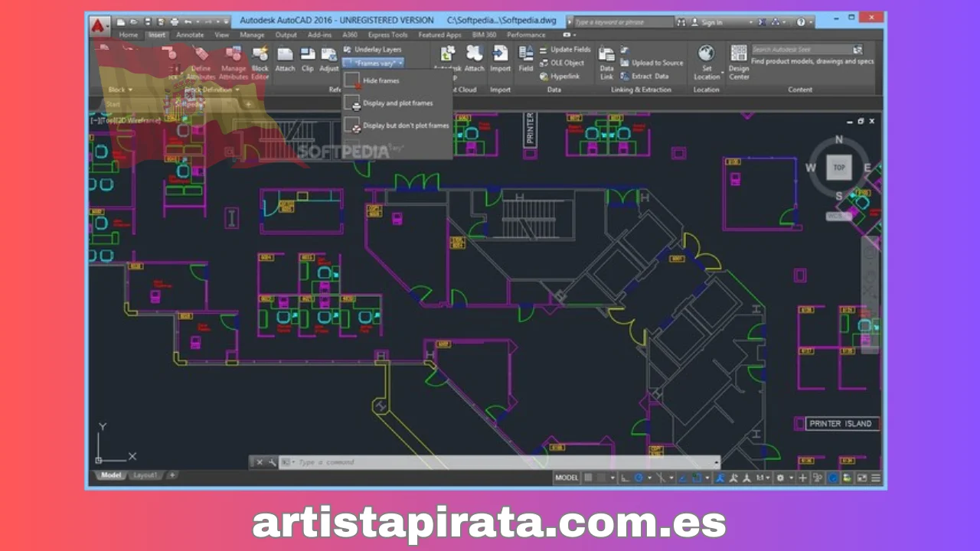Switch to the Home ribbon tab

coord(129,35)
